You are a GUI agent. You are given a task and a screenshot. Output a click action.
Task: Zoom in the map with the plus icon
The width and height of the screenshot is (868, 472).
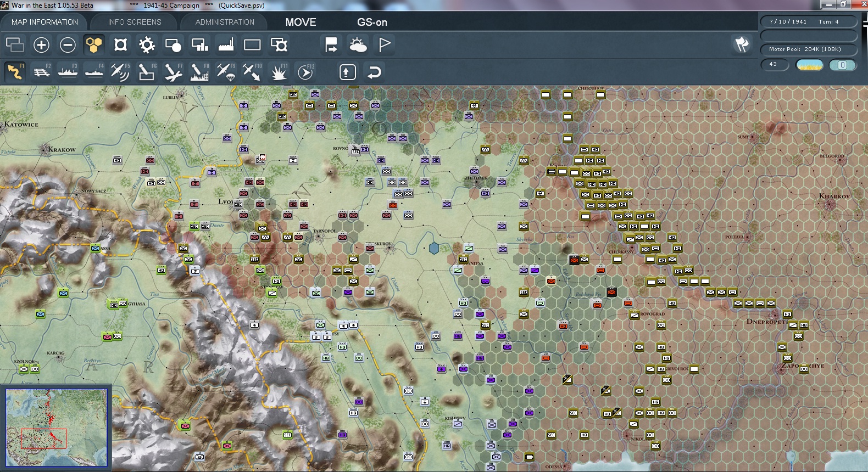coord(41,44)
